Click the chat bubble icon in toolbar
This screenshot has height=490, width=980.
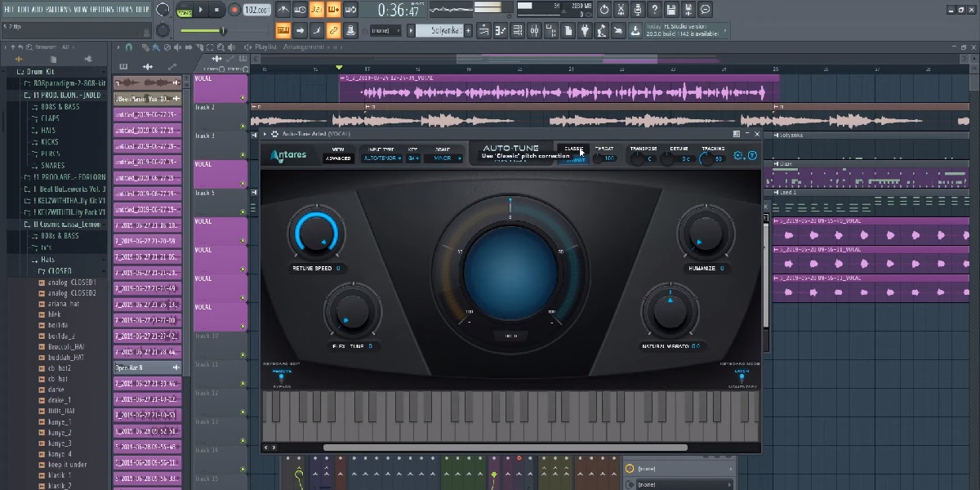(706, 10)
